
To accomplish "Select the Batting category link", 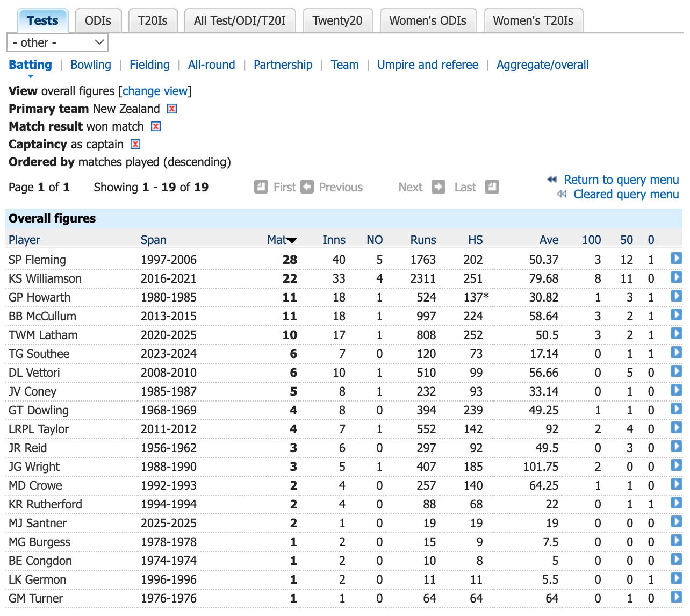I will (x=31, y=65).
